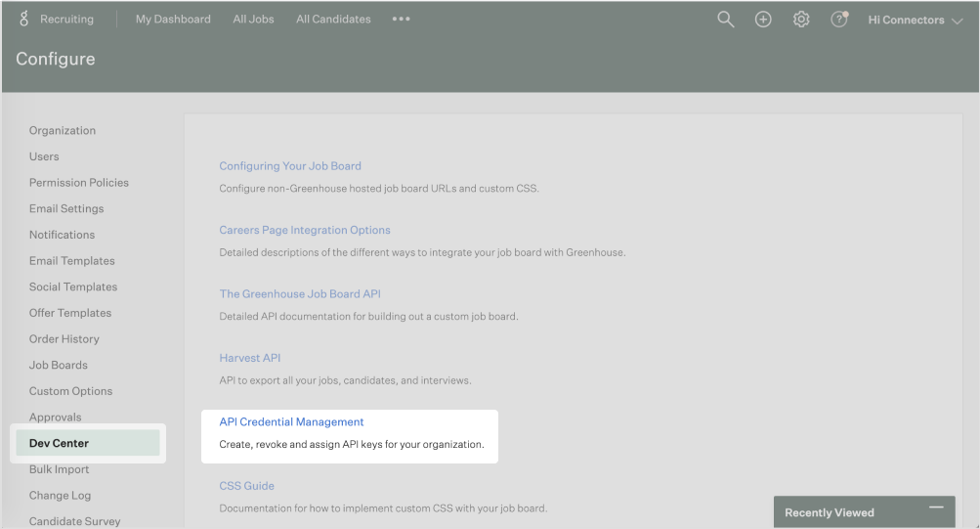Open Careers Page Integration Options link
The height and width of the screenshot is (529, 980).
(x=305, y=230)
